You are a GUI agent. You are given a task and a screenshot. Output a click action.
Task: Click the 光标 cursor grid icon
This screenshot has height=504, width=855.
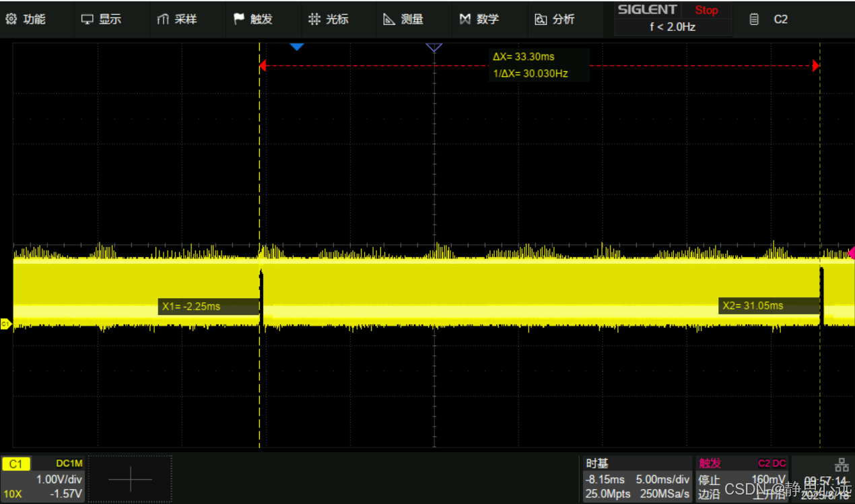(x=314, y=20)
